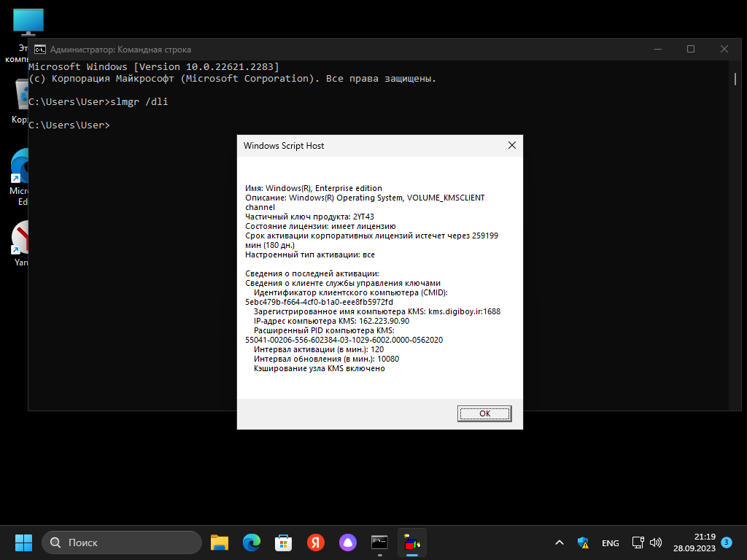Screen dimensions: 747x560
Task: Open Windows Security tray icon
Action: [583, 542]
